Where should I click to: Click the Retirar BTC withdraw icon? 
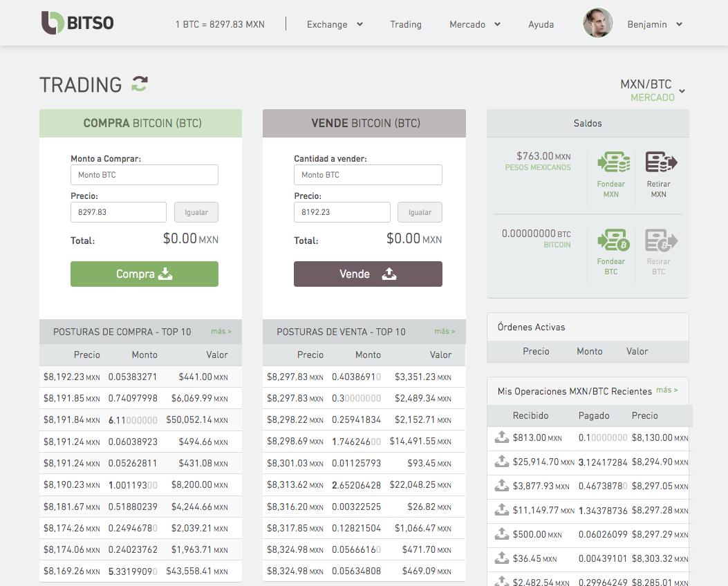[x=660, y=241]
